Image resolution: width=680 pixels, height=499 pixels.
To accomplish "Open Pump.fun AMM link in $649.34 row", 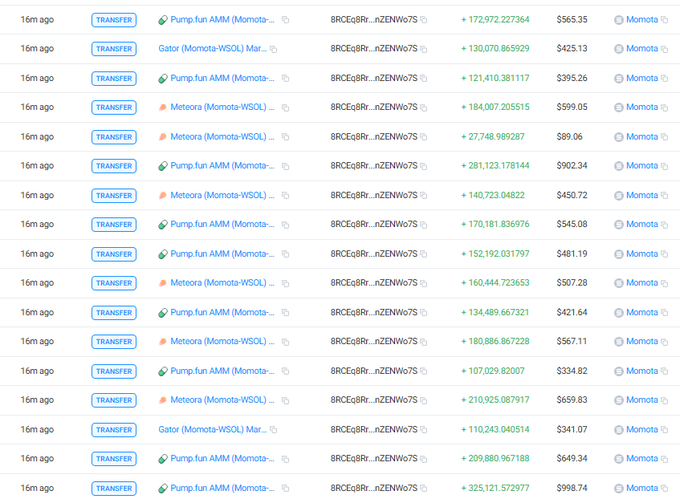I will pyautogui.click(x=222, y=458).
